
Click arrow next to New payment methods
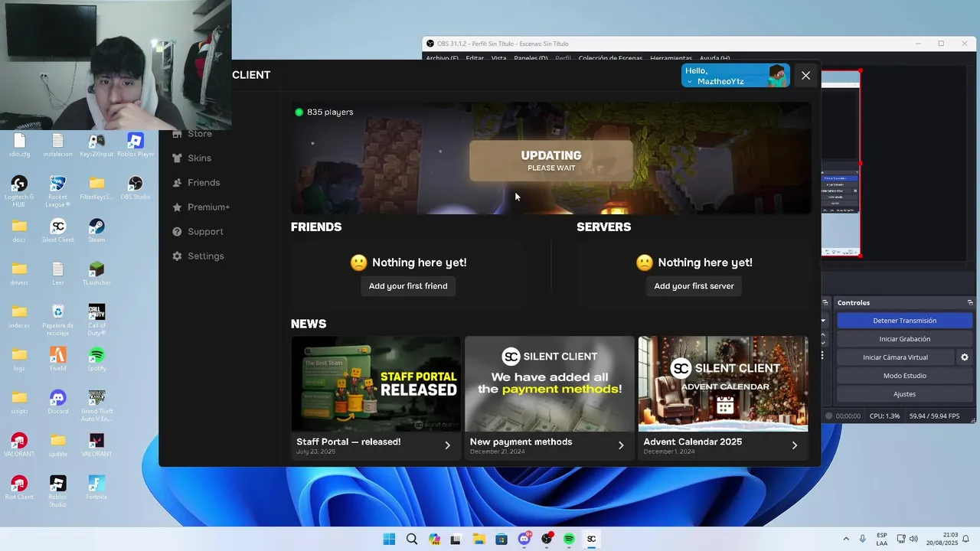tap(621, 445)
